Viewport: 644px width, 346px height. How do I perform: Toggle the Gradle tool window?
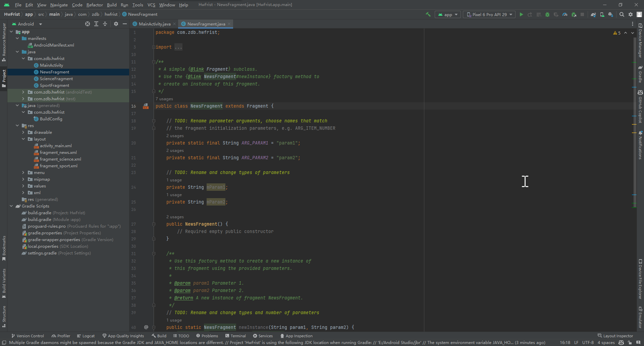point(640,74)
